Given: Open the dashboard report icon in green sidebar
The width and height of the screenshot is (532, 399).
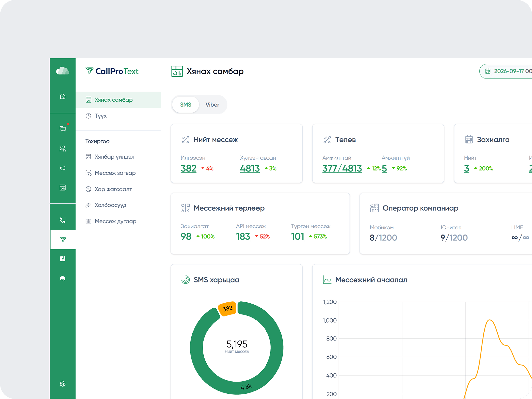Looking at the screenshot, I should point(63,187).
